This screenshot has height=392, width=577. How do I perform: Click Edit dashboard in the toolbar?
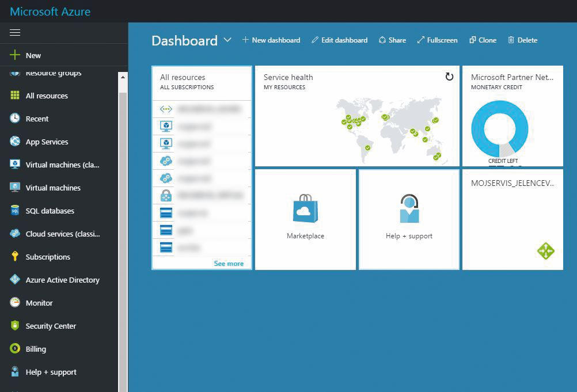pyautogui.click(x=339, y=40)
